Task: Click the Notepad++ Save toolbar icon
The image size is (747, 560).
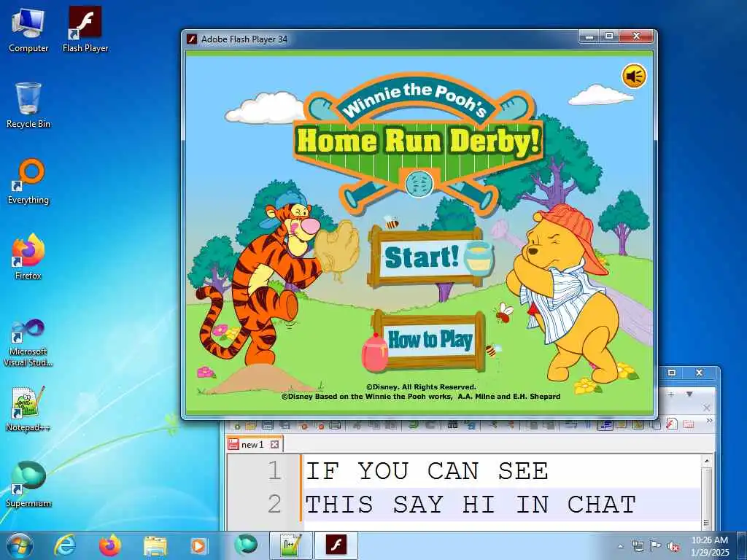Action: pyautogui.click(x=267, y=424)
